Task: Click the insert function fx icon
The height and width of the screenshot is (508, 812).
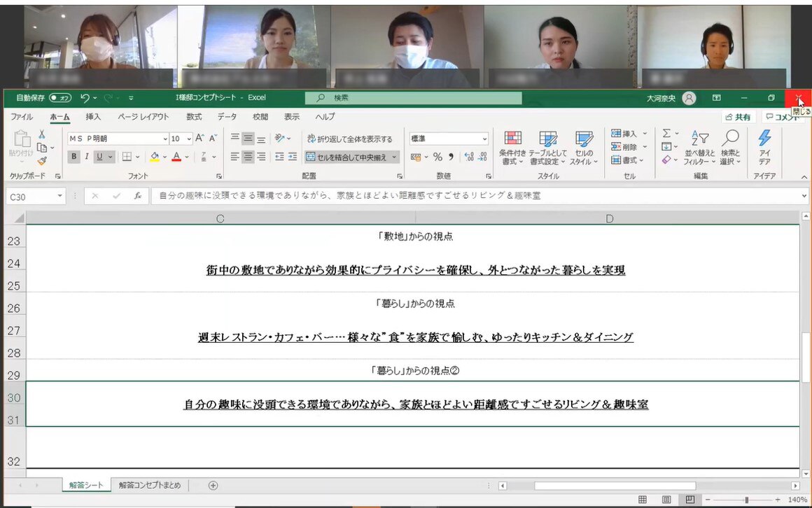Action: click(x=138, y=196)
